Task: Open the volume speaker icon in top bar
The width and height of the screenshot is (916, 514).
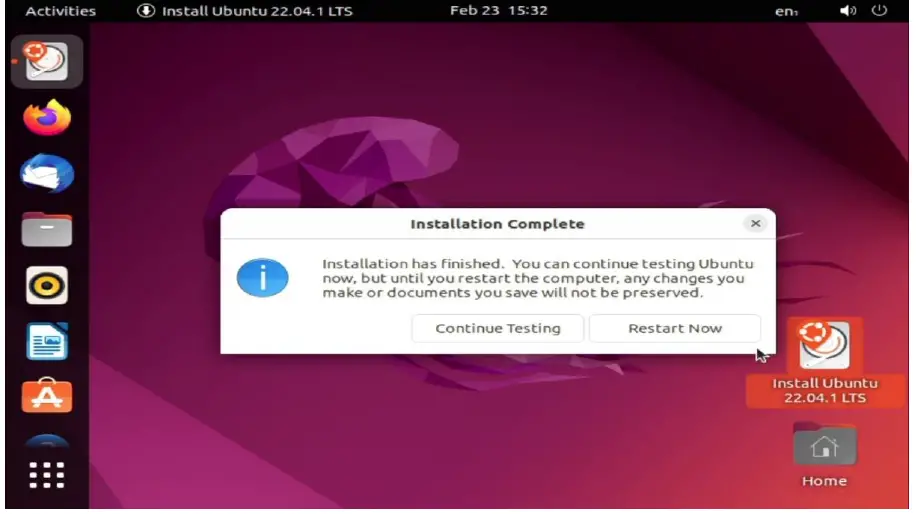Action: tap(848, 11)
